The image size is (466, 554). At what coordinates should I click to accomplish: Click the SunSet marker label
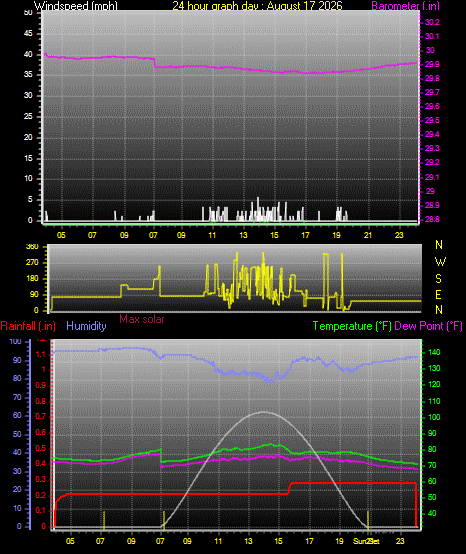pos(366,541)
